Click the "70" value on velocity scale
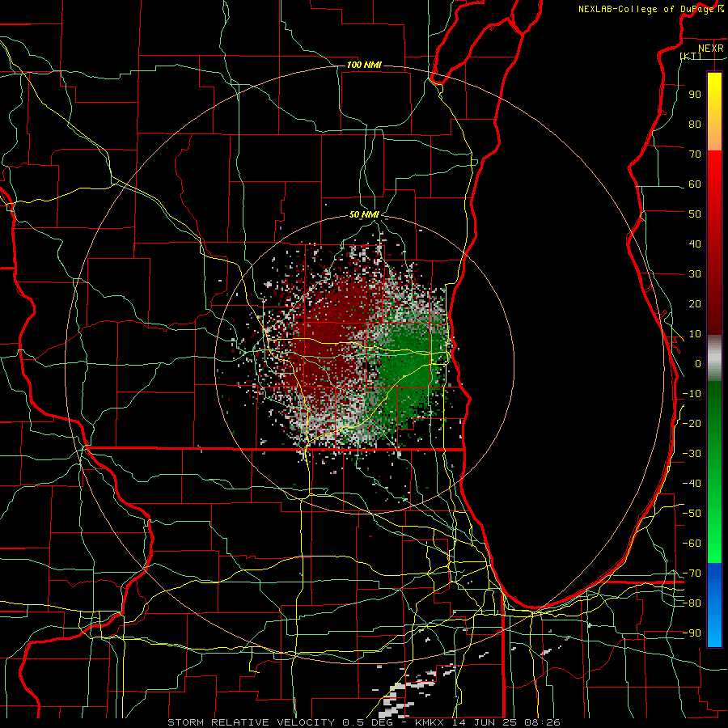This screenshot has height=728, width=728. pyautogui.click(x=695, y=154)
